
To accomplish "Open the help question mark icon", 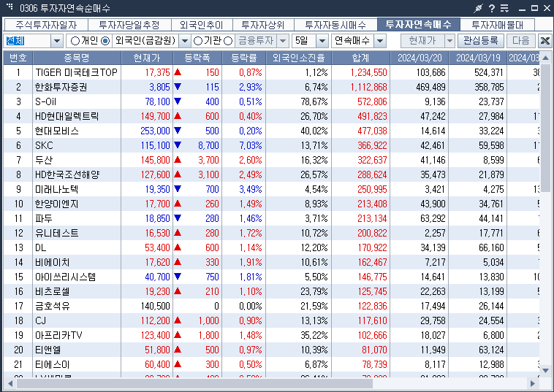I will [491, 8].
